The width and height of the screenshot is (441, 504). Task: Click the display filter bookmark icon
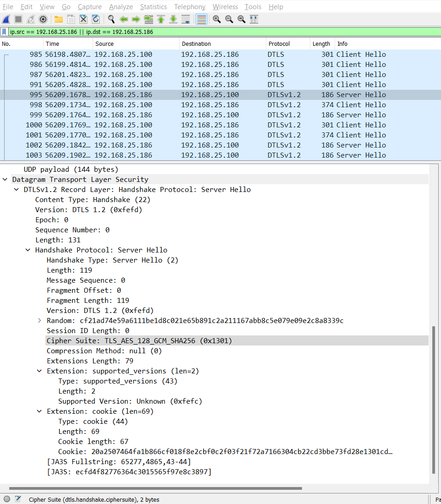(x=4, y=32)
